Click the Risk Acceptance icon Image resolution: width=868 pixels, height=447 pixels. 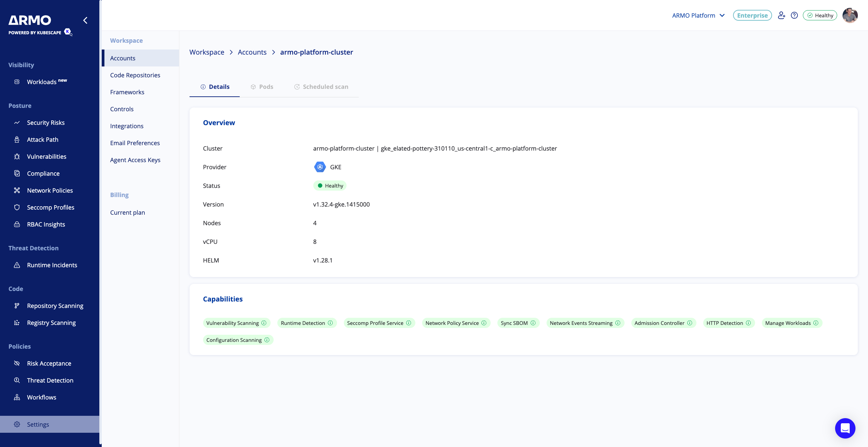pos(17,363)
